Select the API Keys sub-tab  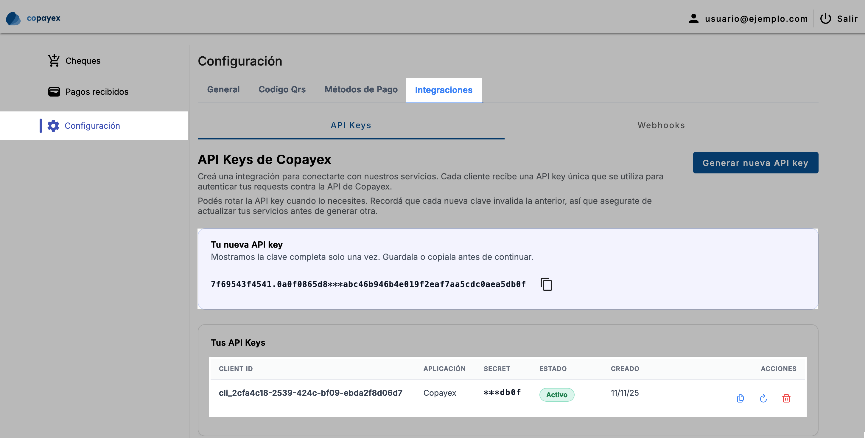(x=351, y=125)
